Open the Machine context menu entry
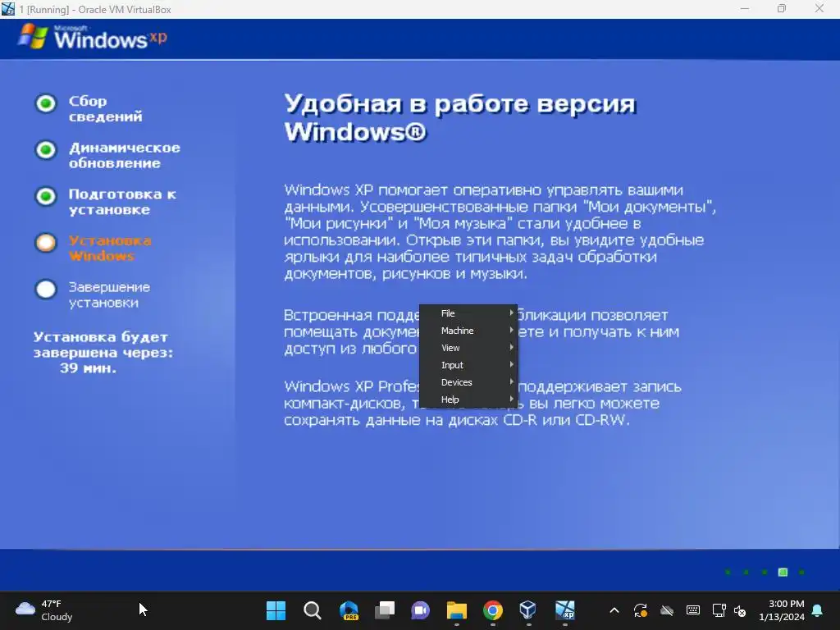The width and height of the screenshot is (840, 630). click(468, 331)
